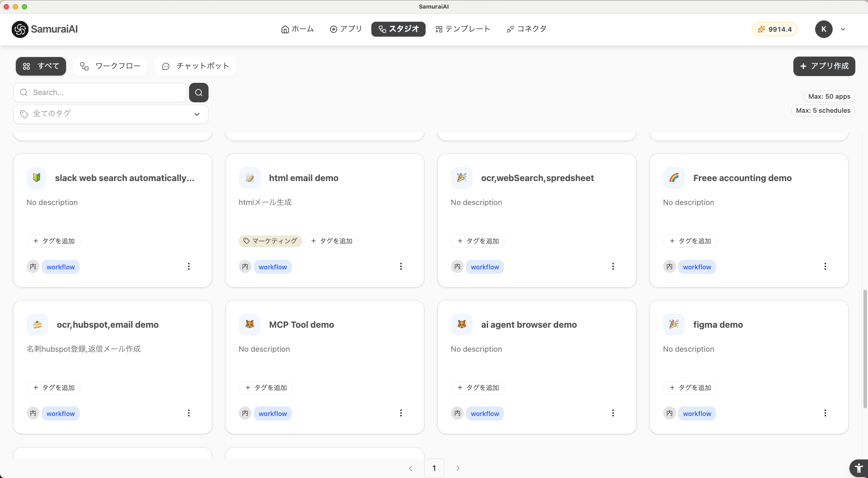Select the すべて filter
This screenshot has width=868, height=478.
41,66
